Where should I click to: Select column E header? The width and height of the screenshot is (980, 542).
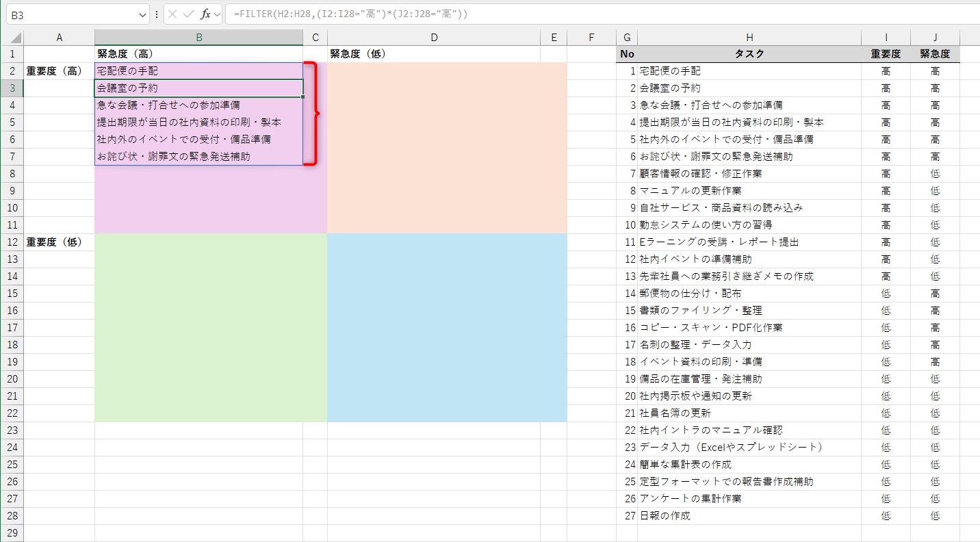[x=554, y=38]
